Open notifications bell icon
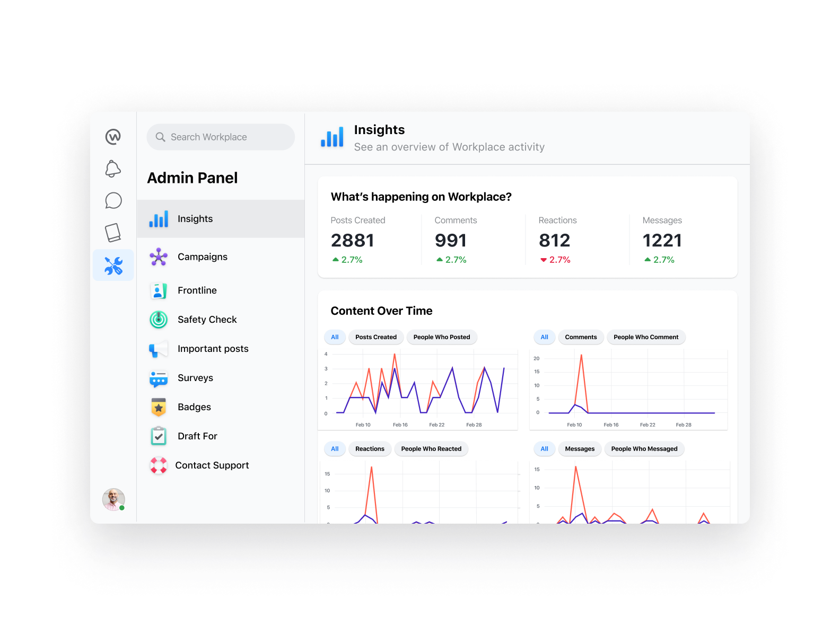Image resolution: width=840 pixels, height=636 pixels. coord(113,169)
